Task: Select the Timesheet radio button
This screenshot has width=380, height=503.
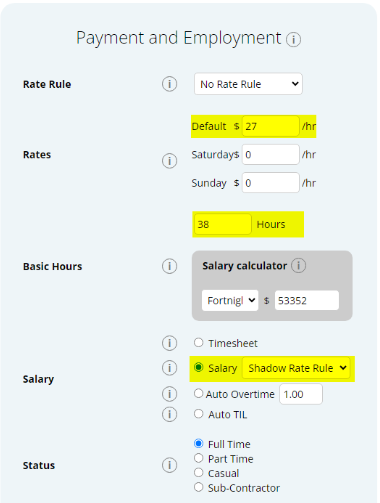Action: [x=199, y=343]
